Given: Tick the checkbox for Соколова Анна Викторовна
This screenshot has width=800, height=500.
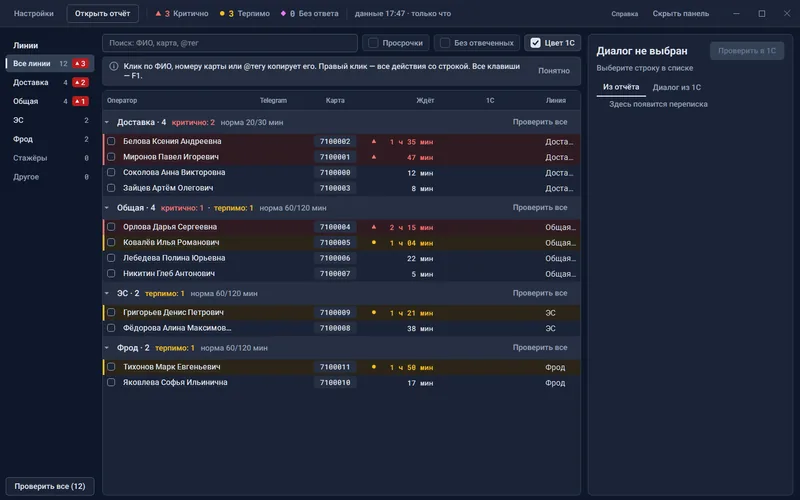Looking at the screenshot, I should click(111, 172).
